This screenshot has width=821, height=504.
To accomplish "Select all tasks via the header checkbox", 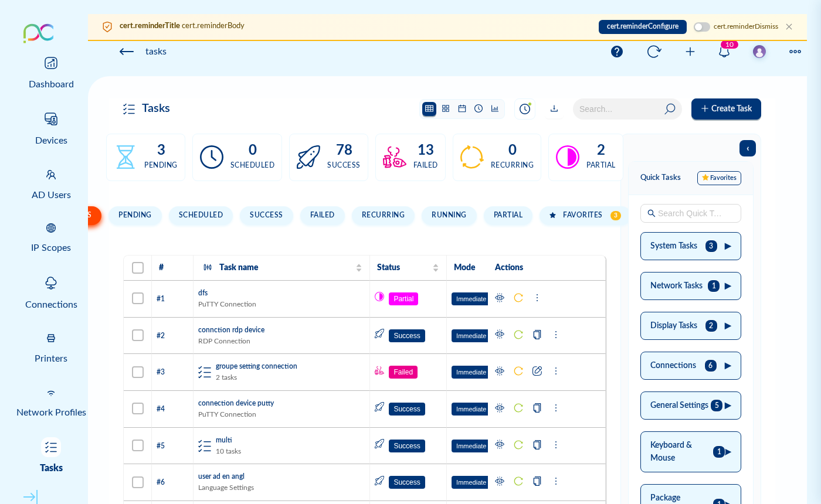I will pos(138,267).
